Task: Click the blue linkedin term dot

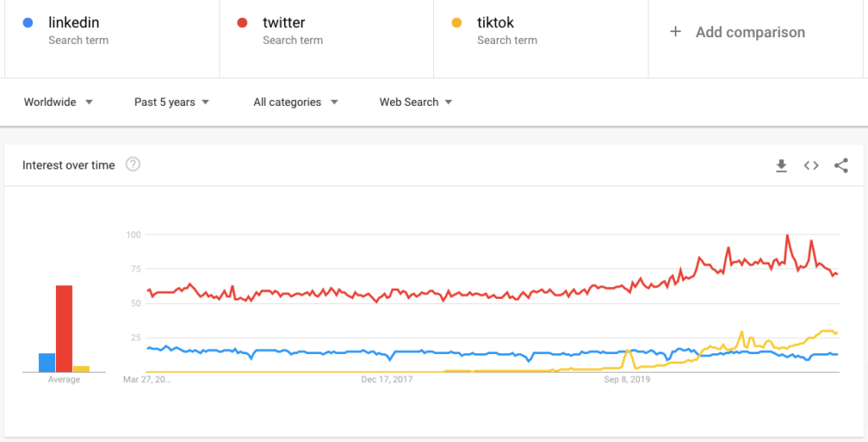Action: point(29,24)
